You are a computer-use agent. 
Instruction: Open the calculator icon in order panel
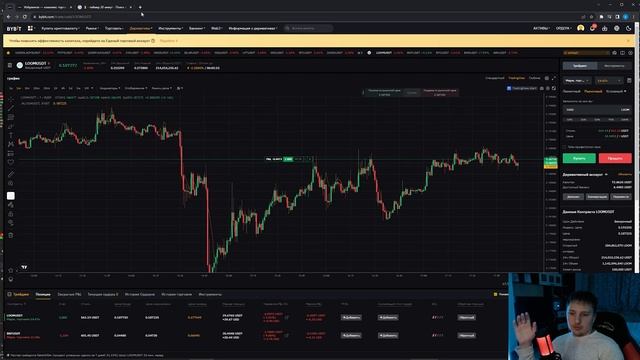[629, 80]
